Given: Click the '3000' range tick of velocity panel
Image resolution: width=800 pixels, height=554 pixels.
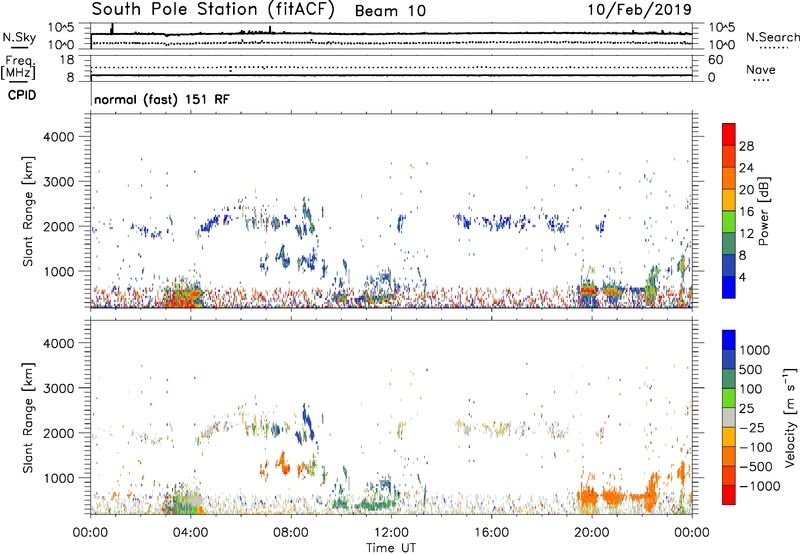Looking at the screenshot, I should tap(59, 388).
